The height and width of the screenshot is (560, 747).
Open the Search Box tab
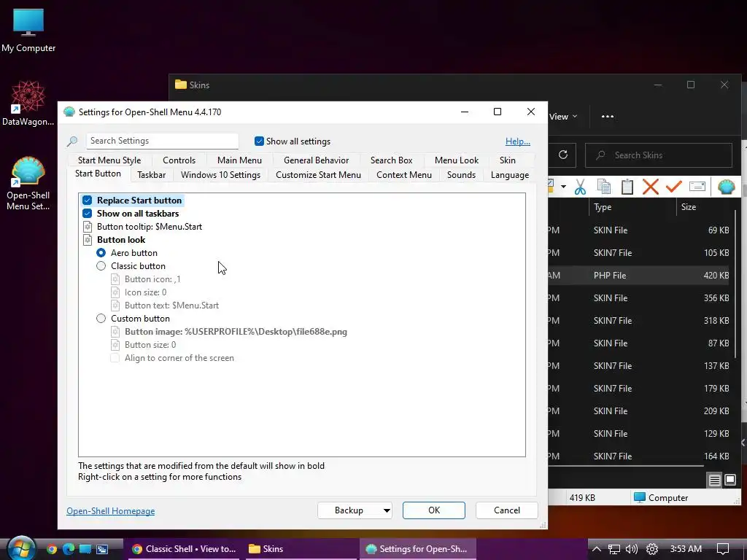click(392, 160)
